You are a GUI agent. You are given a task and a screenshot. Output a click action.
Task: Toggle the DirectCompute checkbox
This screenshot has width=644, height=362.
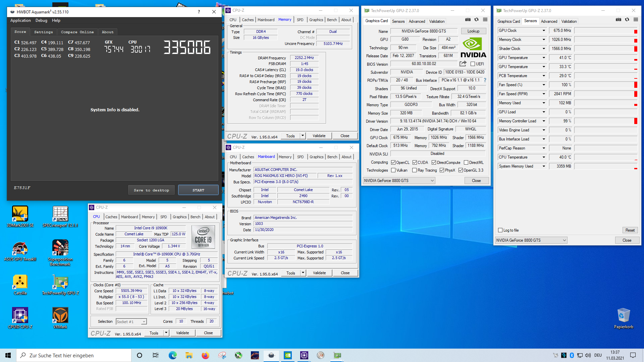pyautogui.click(x=434, y=163)
